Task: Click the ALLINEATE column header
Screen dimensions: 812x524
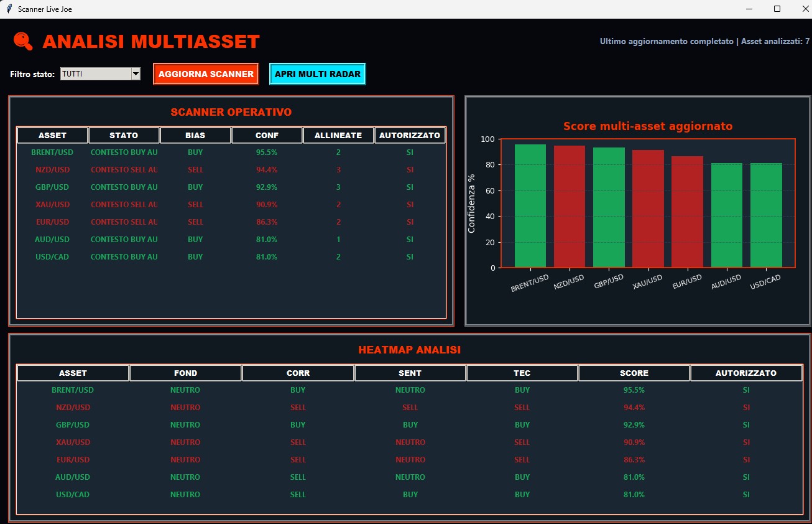Action: pos(338,135)
